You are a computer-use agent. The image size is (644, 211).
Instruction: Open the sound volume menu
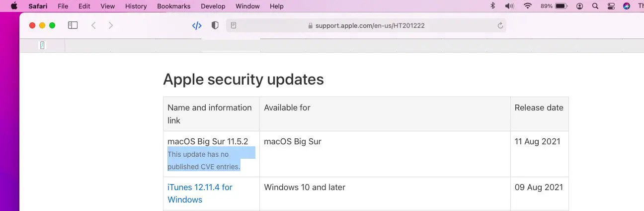pyautogui.click(x=509, y=6)
